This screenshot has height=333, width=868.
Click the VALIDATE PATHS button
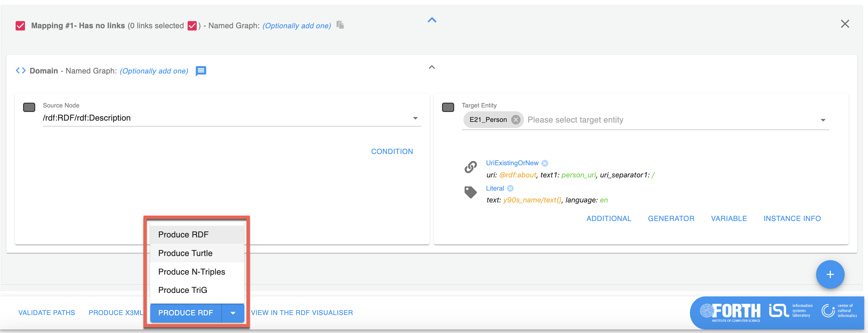pos(47,313)
